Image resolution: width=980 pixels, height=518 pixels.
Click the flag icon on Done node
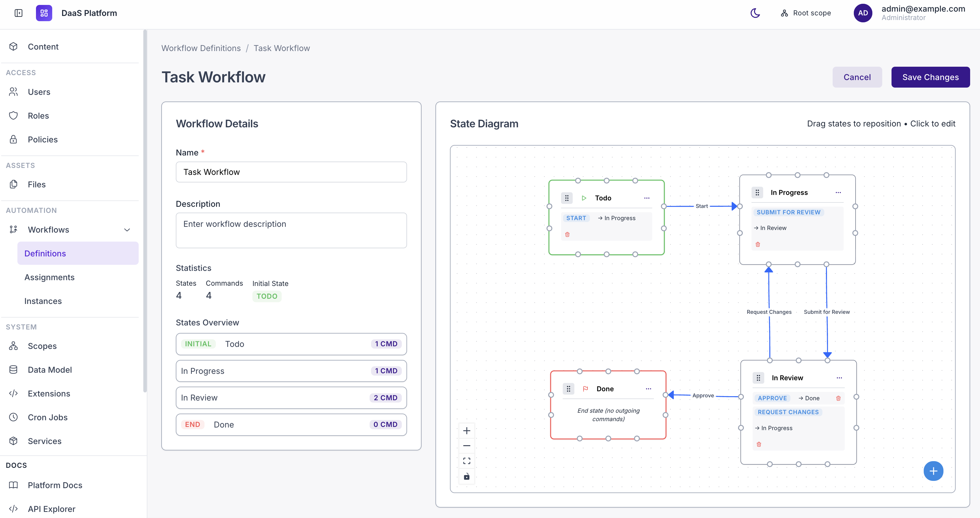pos(585,389)
